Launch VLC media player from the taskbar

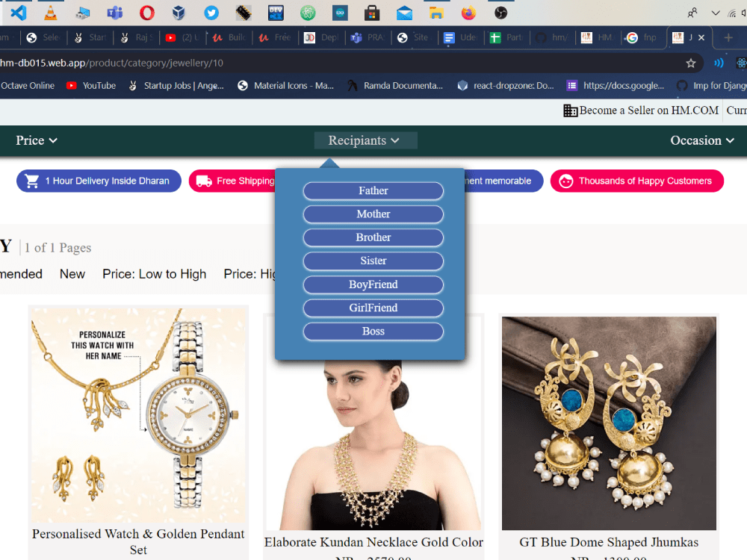(x=51, y=13)
